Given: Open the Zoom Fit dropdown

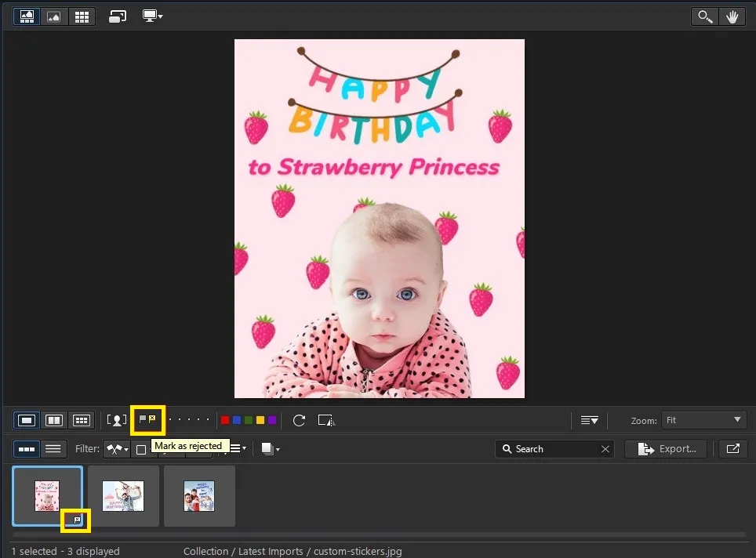Looking at the screenshot, I should click(703, 420).
